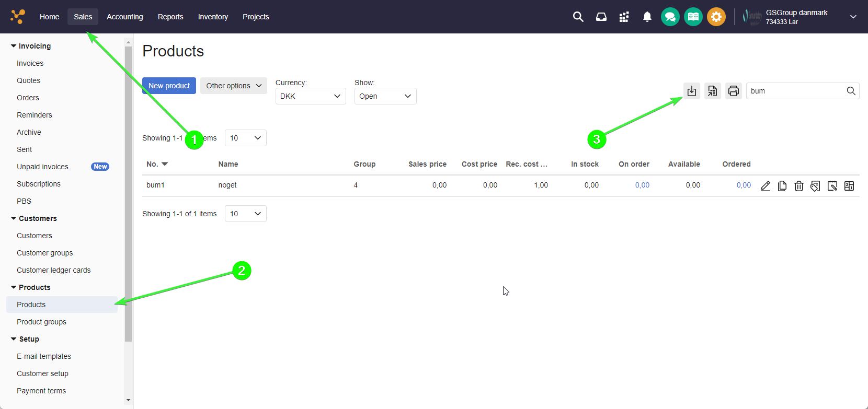
Task: Open Product groups in the sidebar
Action: 41,322
